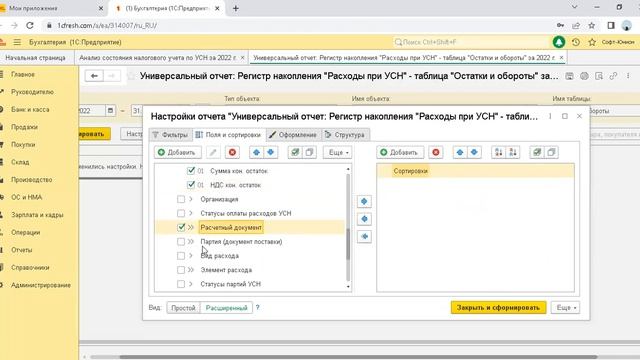The image size is (640, 360).
Task: Click back arrow in report navigation
Action: click(x=94, y=76)
